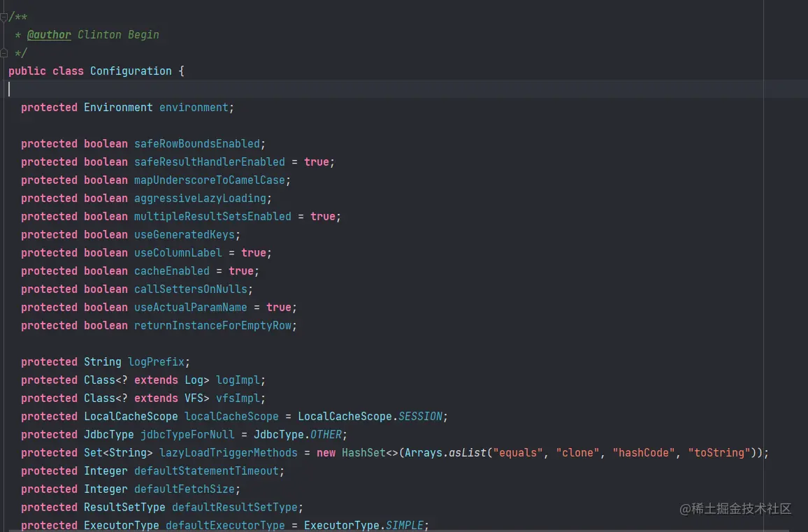The image size is (808, 532).
Task: Click the field "logPrefix"
Action: 156,362
